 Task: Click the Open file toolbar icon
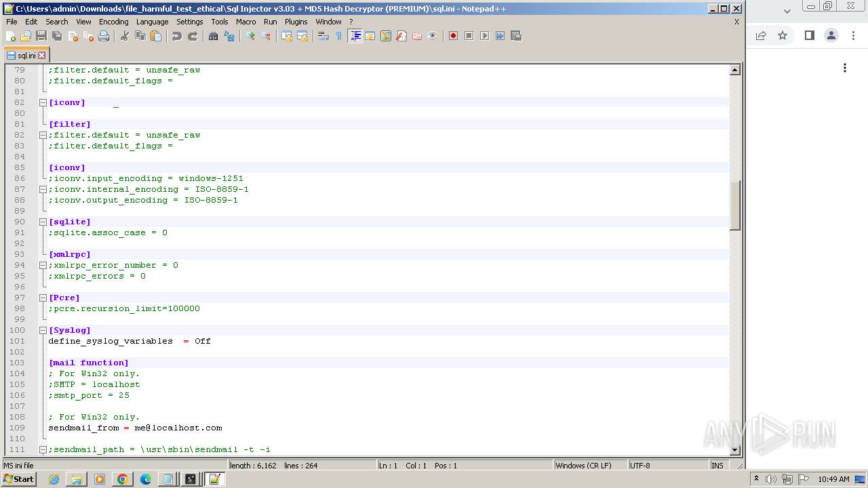[26, 36]
